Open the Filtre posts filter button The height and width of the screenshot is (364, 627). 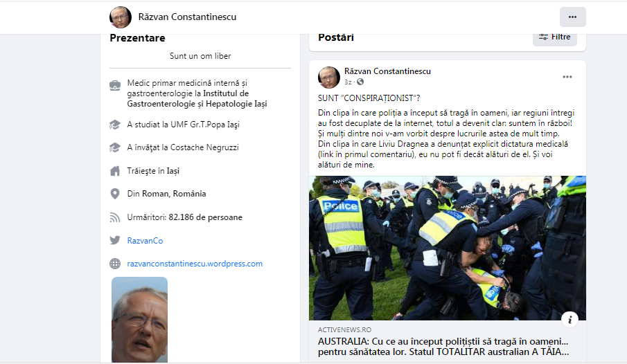555,37
